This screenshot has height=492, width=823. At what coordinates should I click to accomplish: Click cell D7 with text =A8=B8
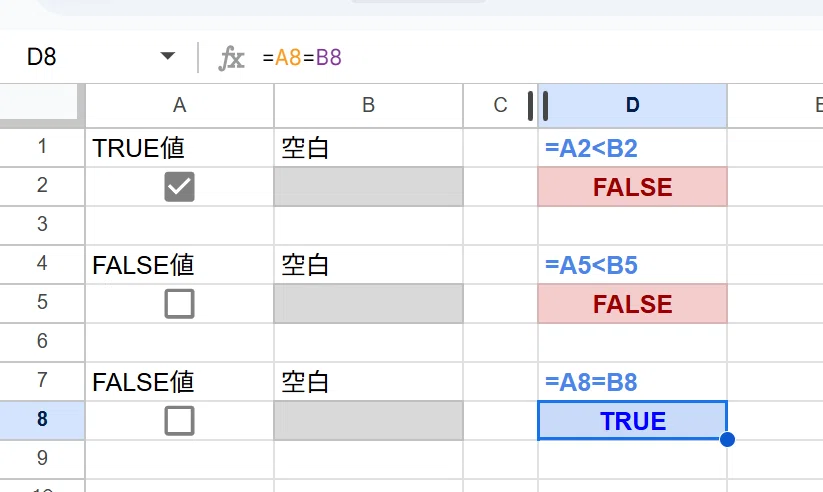coord(632,382)
